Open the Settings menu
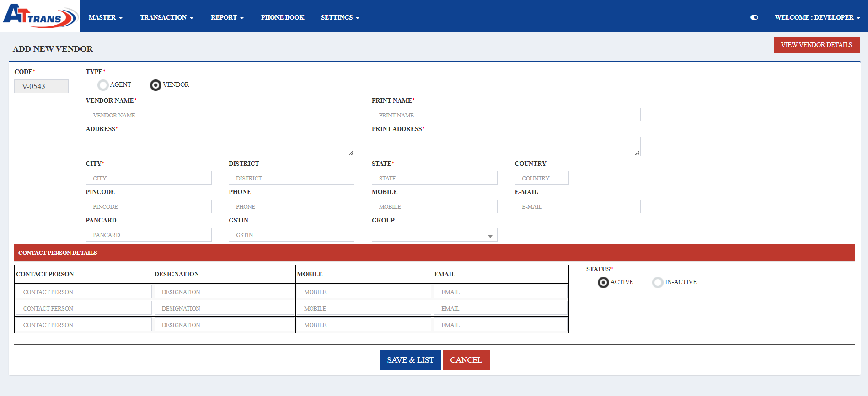This screenshot has height=396, width=868. click(x=340, y=17)
